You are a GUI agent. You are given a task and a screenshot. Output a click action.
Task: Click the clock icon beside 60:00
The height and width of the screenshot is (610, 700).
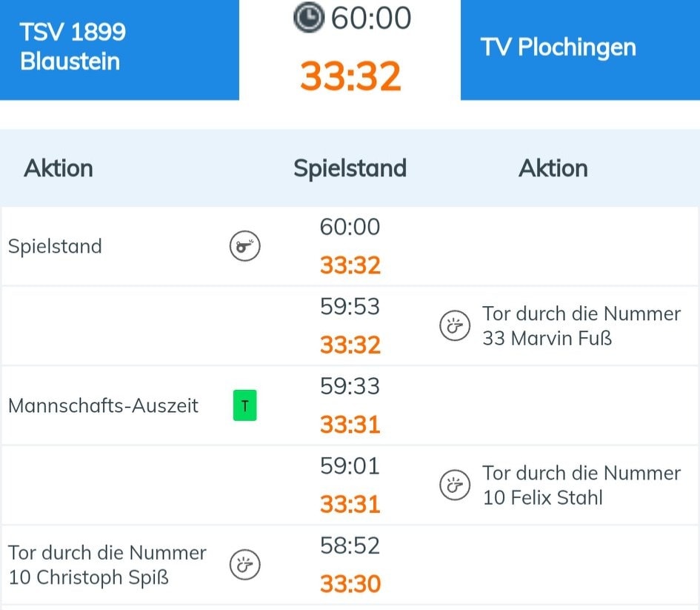[308, 19]
